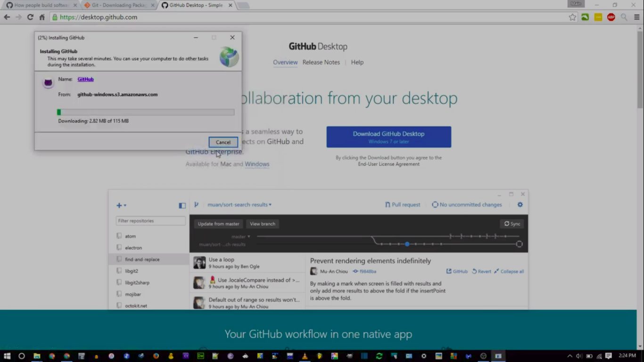Open Firefox from the taskbar
Viewport: 644px width, 362px height.
[x=156, y=356]
